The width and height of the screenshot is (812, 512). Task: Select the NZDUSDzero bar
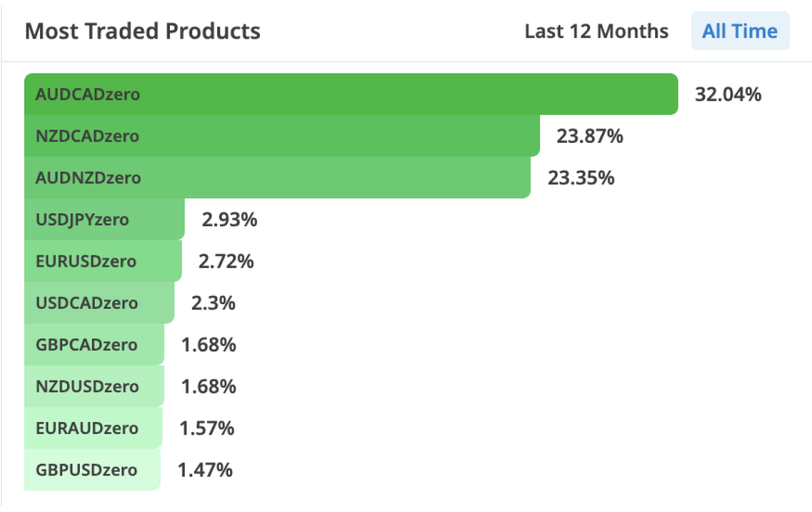pos(95,387)
